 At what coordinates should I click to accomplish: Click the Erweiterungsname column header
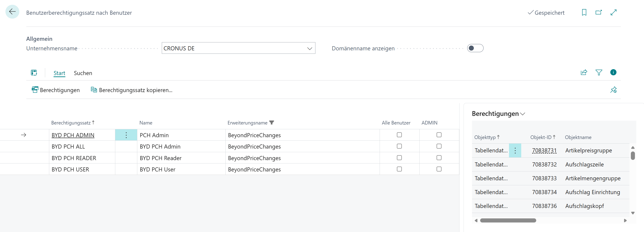tap(247, 123)
